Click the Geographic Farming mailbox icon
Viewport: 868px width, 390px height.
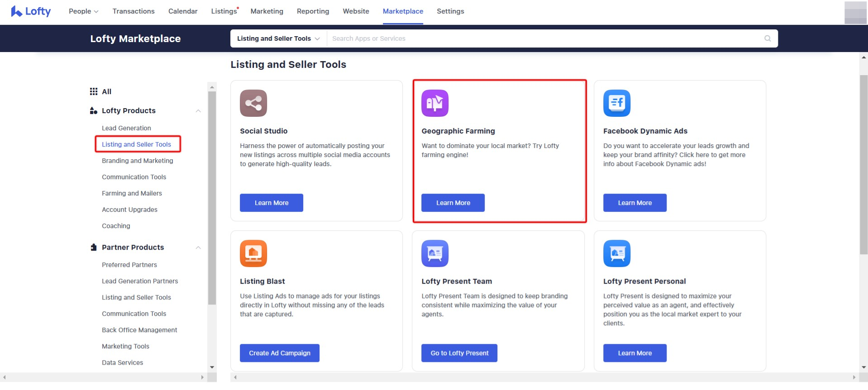[434, 103]
